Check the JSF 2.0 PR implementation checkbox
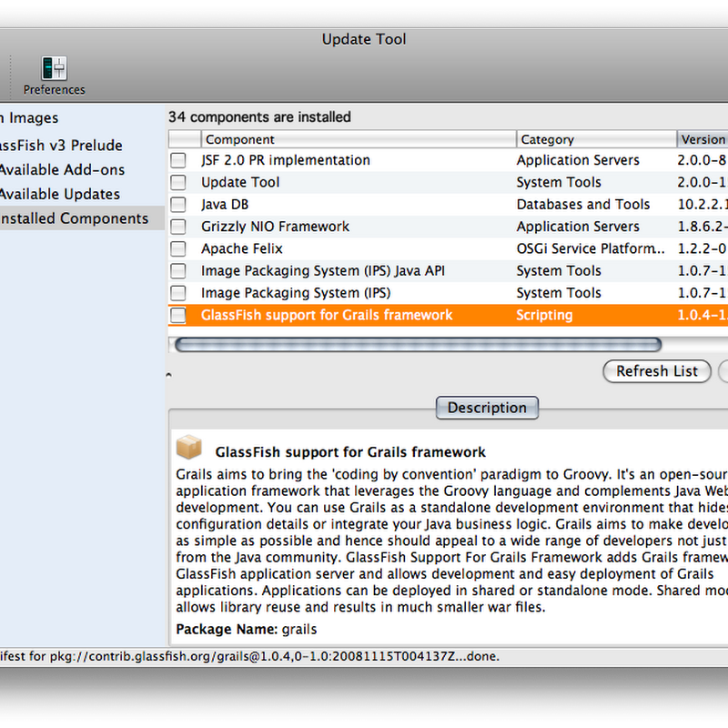This screenshot has width=728, height=728. click(177, 160)
